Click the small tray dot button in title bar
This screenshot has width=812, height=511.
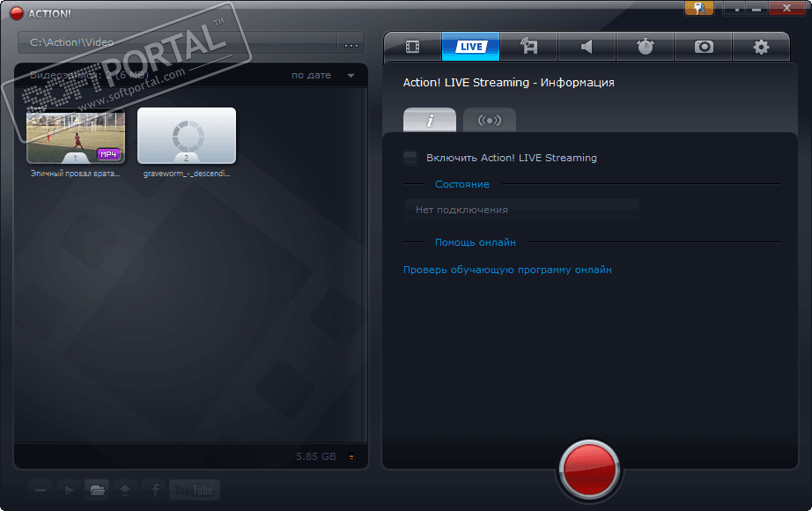pyautogui.click(x=737, y=10)
